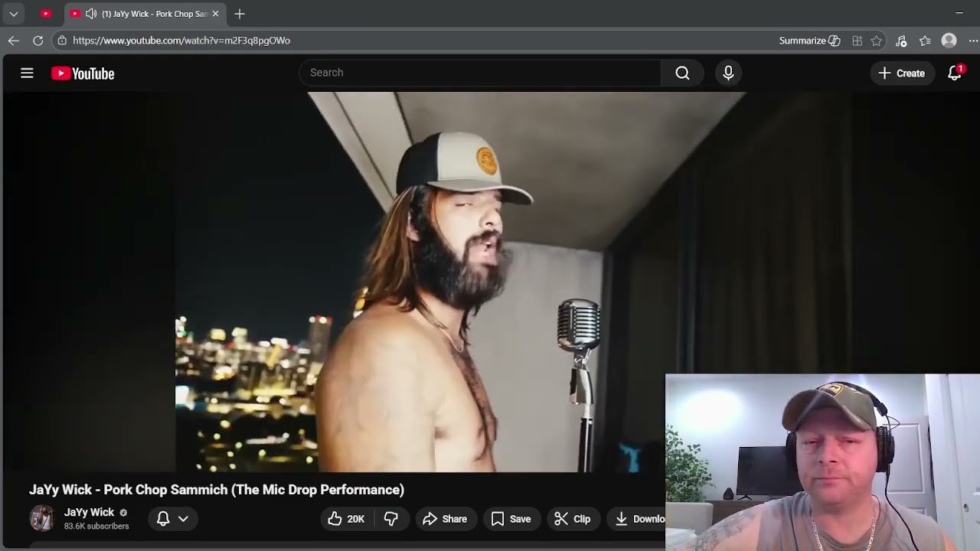The width and height of the screenshot is (980, 551).
Task: Dislike the video
Action: 390,519
